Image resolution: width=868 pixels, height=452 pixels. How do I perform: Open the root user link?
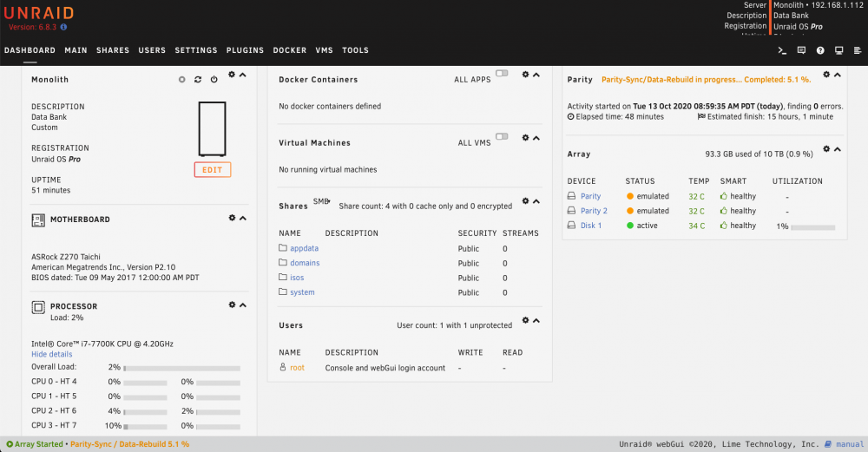(297, 367)
